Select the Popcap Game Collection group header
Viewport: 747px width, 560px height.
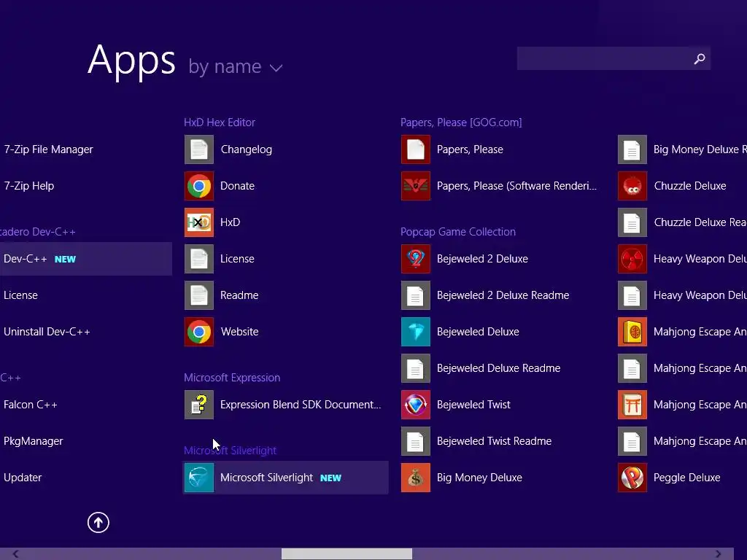(458, 232)
